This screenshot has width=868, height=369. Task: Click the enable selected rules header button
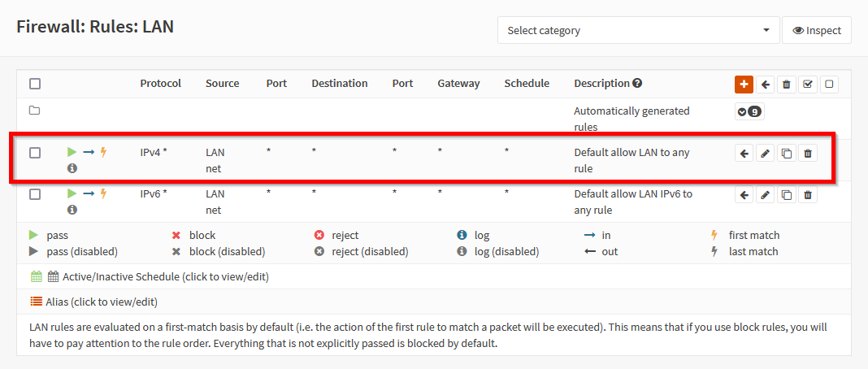808,84
